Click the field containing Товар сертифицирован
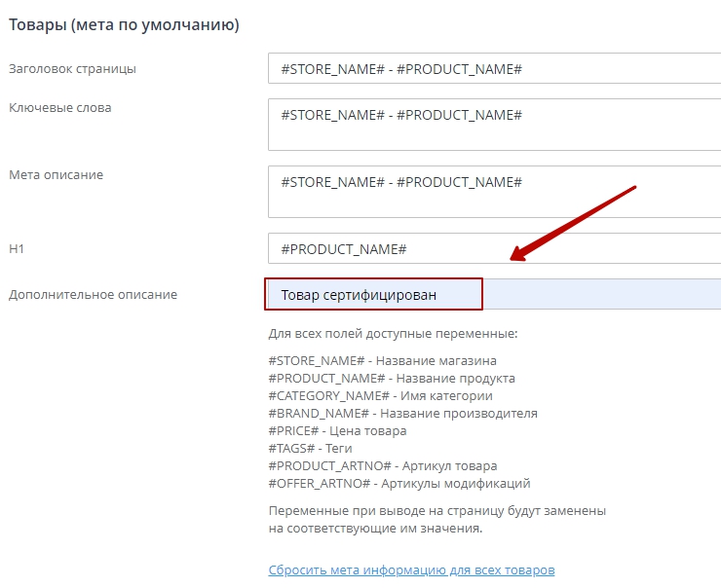This screenshot has height=588, width=721. (x=493, y=294)
